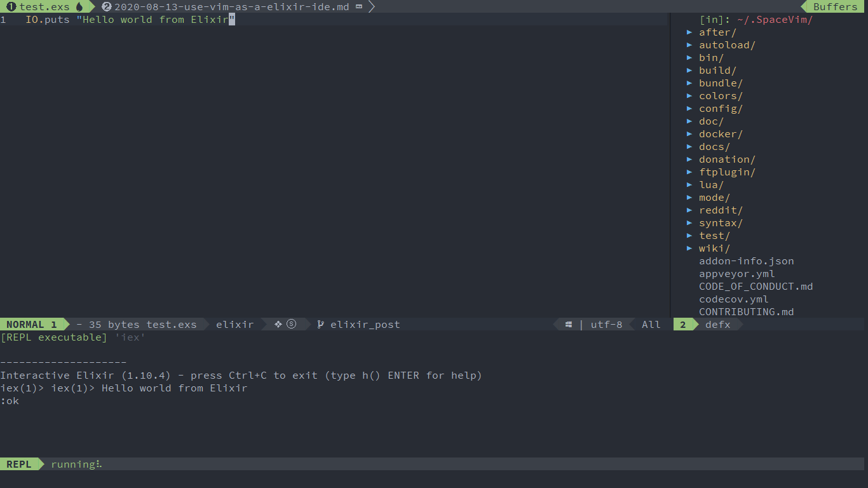Open the docs/ directory in the tree
This screenshot has width=868, height=488.
pos(714,147)
